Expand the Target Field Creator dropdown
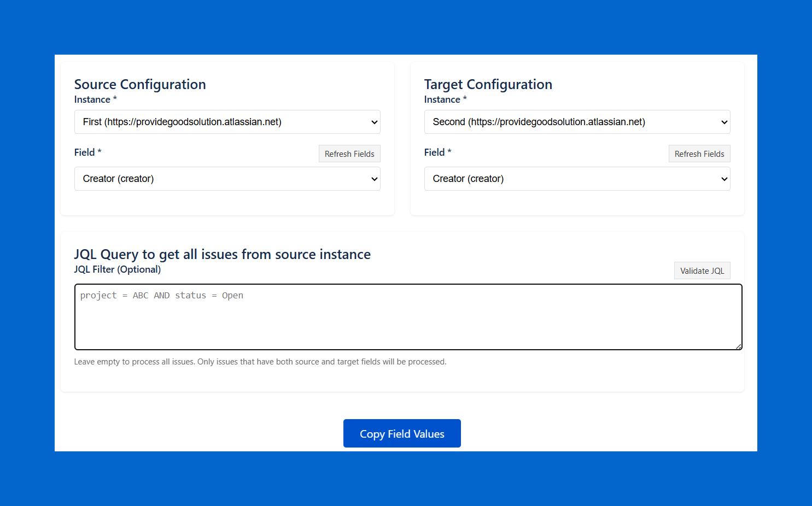 point(577,179)
